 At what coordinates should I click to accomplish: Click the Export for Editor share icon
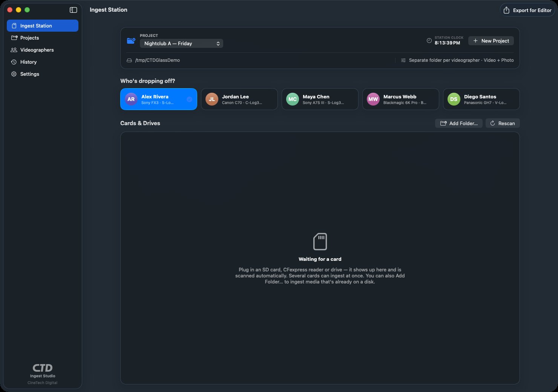coord(506,10)
